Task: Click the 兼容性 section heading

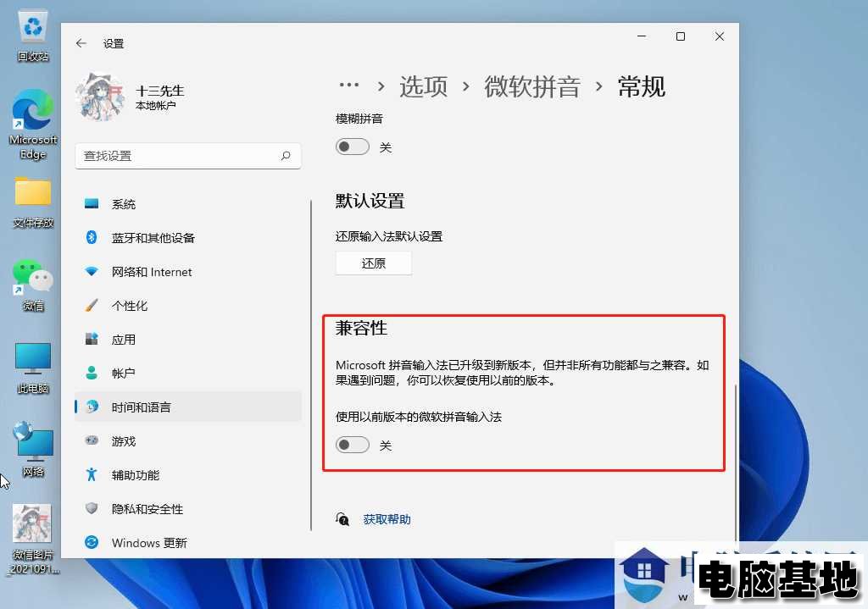Action: [x=361, y=328]
